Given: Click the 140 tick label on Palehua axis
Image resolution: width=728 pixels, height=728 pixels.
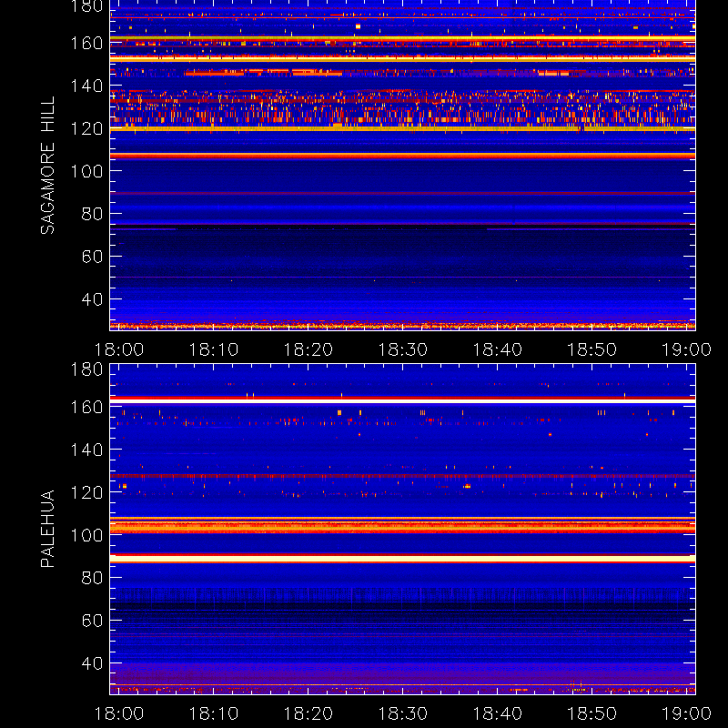Looking at the screenshot, I should pyautogui.click(x=86, y=450).
